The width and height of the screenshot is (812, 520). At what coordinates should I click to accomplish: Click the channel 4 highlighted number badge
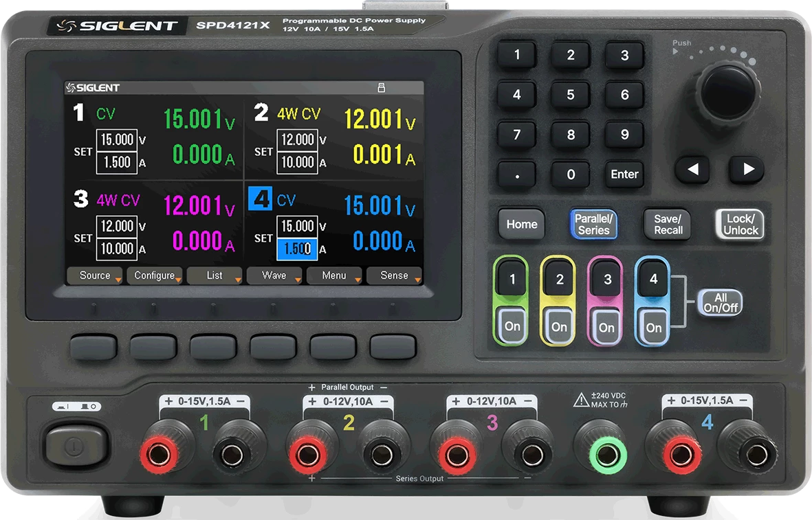point(261,199)
